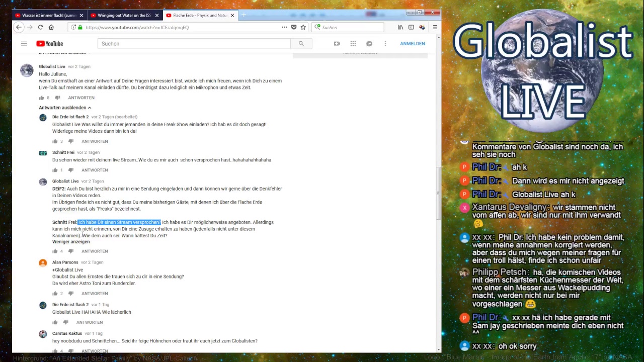Click ANTWORTEN under 'HAHAHA Wie lächerlich' reply

[x=90, y=322]
